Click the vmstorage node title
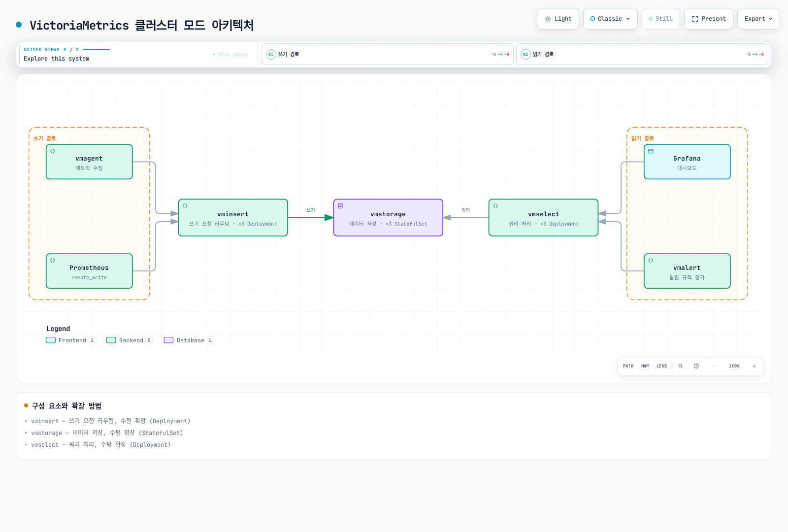Screen dimensions: 788x532 (x=388, y=214)
